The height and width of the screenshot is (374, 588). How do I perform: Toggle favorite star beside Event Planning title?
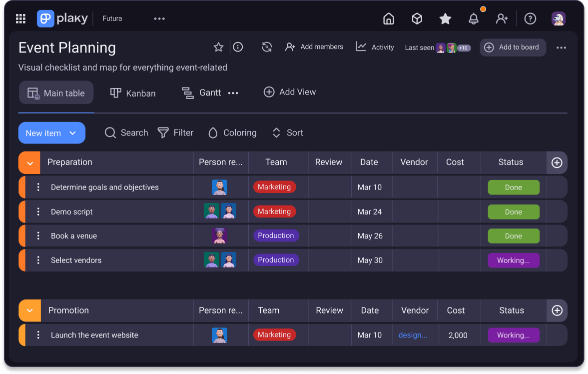coord(218,47)
